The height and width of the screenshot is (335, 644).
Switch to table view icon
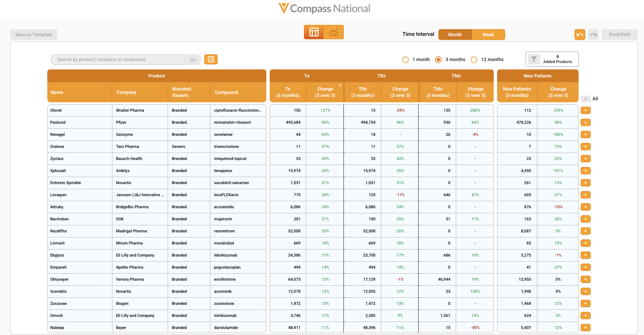click(314, 32)
